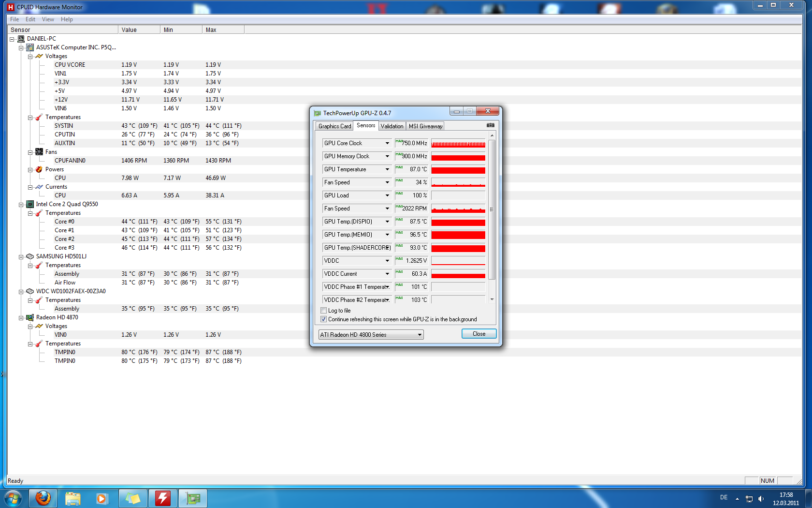Viewport: 812px width, 508px height.
Task: Open the GPU Load dropdown
Action: coord(387,195)
